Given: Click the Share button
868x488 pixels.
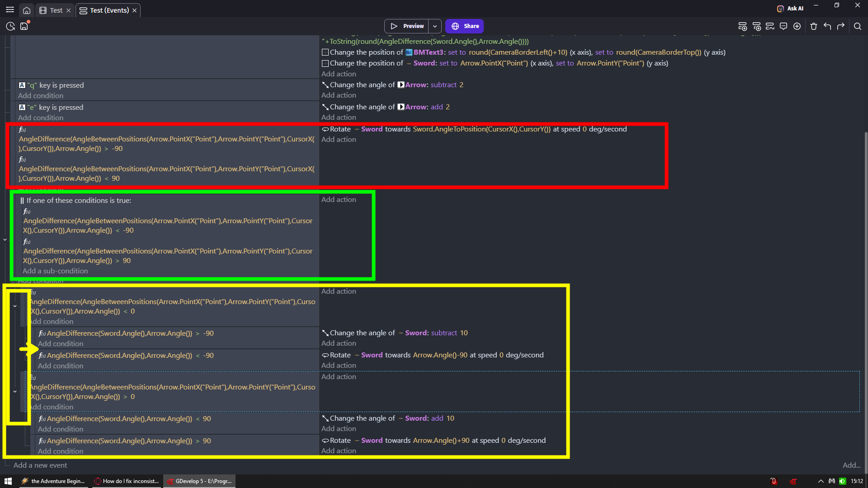Looking at the screenshot, I should click(x=465, y=26).
